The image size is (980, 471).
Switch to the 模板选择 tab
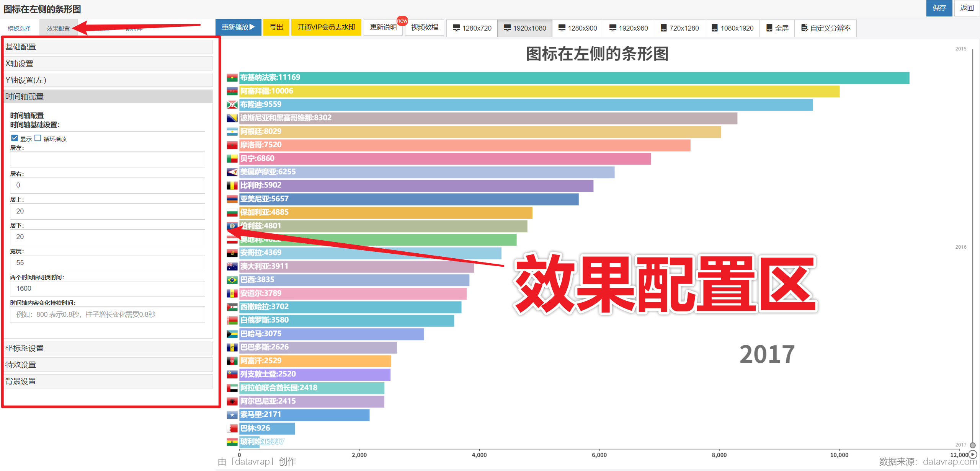click(19, 28)
